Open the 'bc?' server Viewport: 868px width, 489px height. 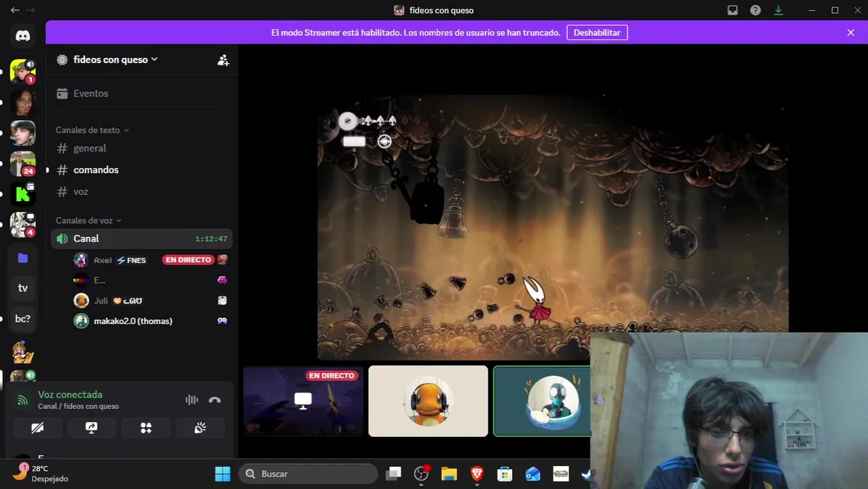coord(22,319)
